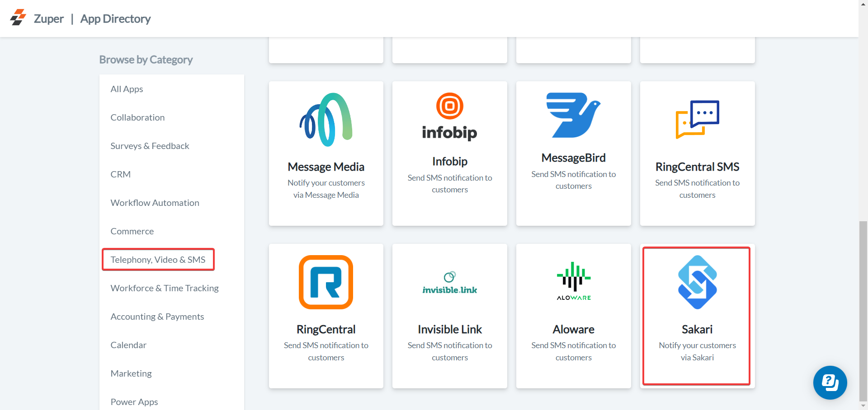Select All Apps category
This screenshot has width=868, height=410.
coord(127,89)
